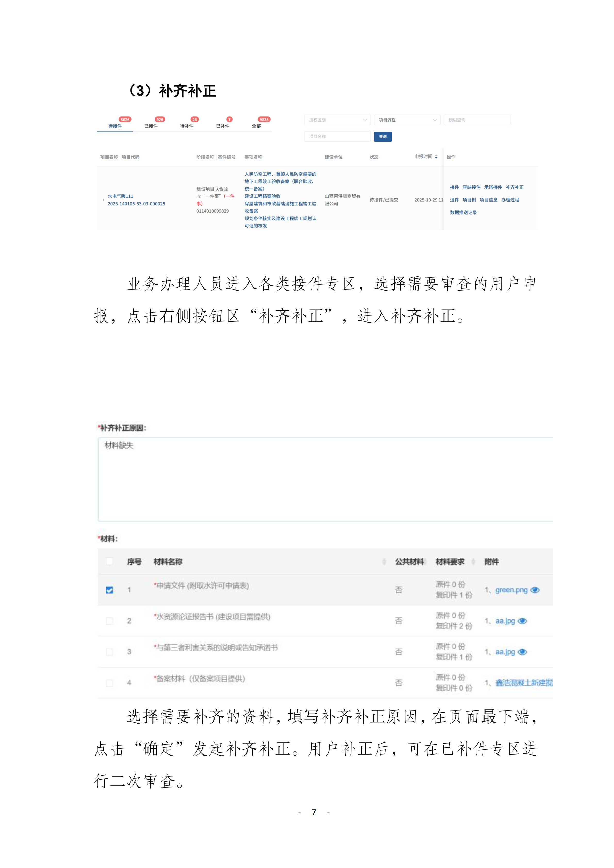Screen dimensions: 614x868
Task: Open the 数据推送记录 link
Action: tap(463, 212)
